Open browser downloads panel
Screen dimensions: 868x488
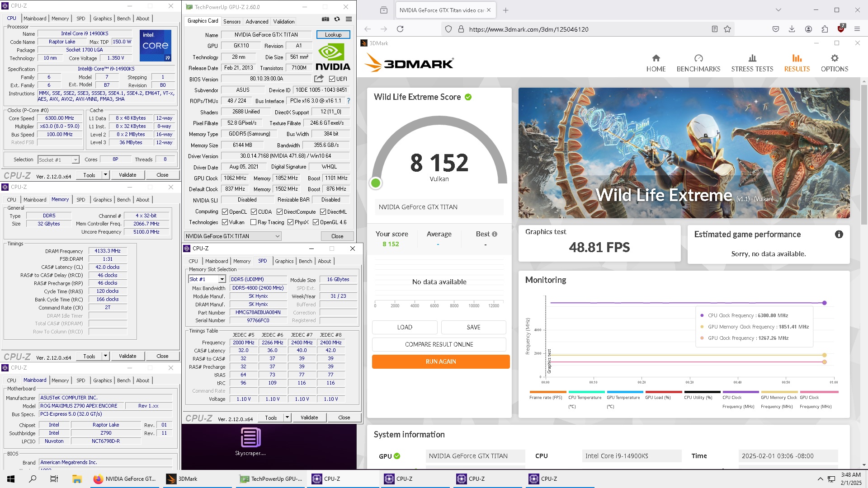[792, 29]
